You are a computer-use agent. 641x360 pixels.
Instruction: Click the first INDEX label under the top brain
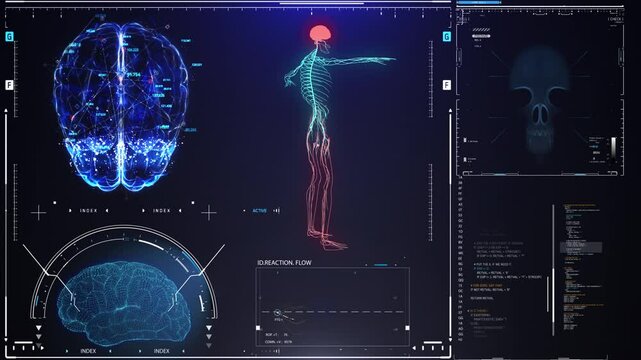pyautogui.click(x=89, y=211)
